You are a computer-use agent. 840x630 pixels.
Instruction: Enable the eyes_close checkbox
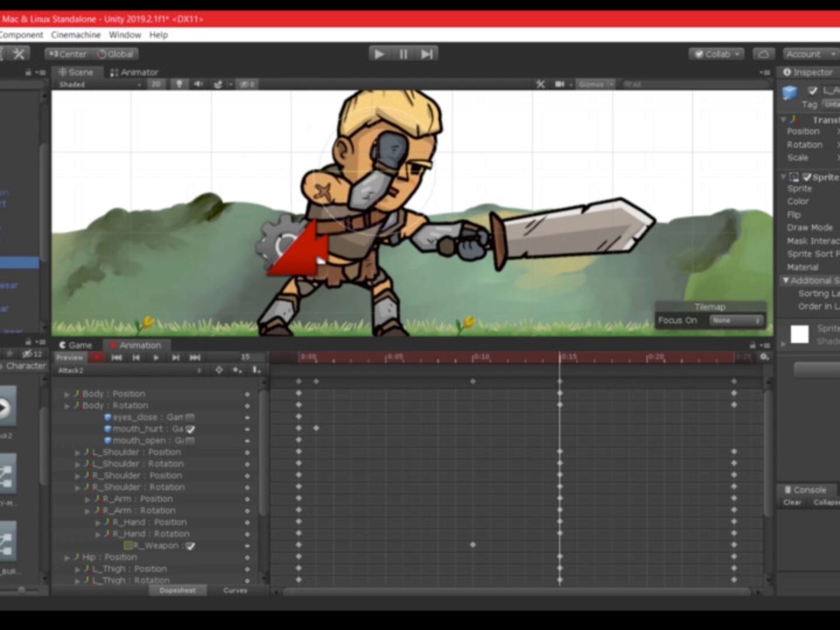point(190,418)
